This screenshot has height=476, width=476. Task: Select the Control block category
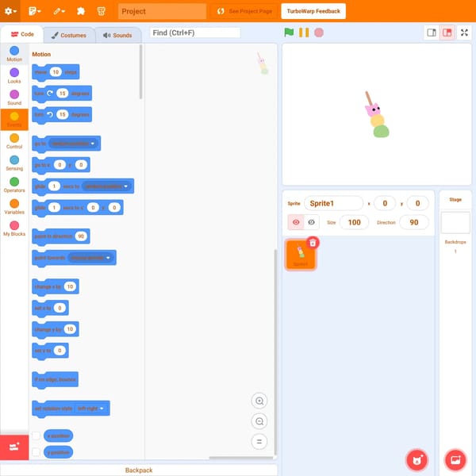coord(14,141)
